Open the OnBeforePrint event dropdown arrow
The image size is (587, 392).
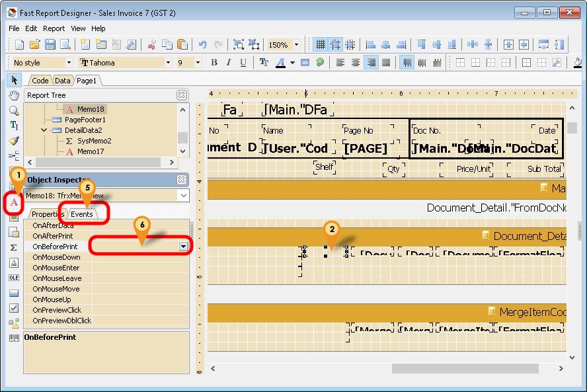point(183,247)
